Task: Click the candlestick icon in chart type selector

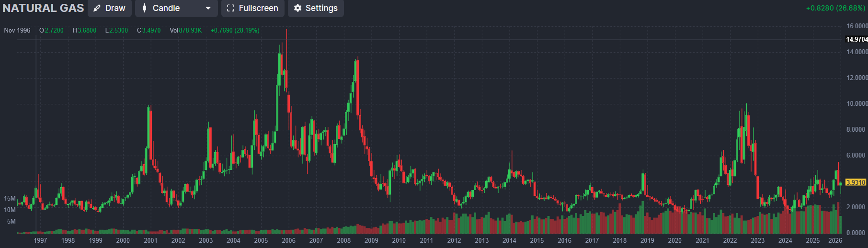Action: click(144, 8)
